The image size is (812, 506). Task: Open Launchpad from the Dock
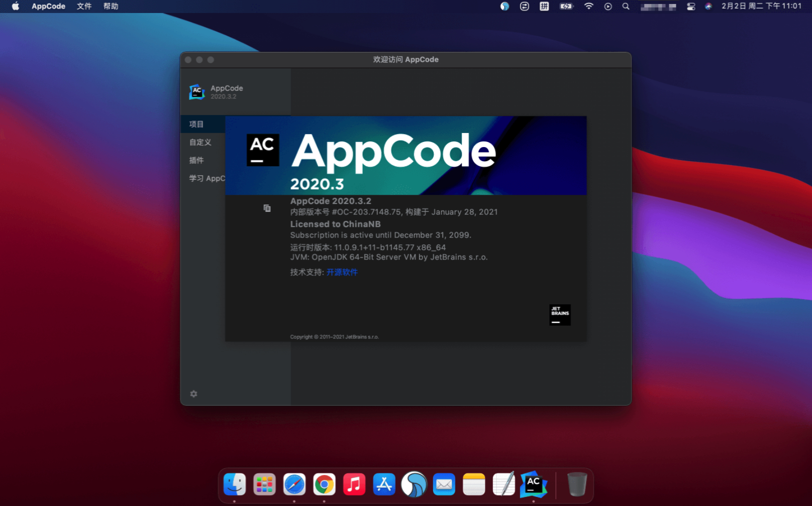264,485
